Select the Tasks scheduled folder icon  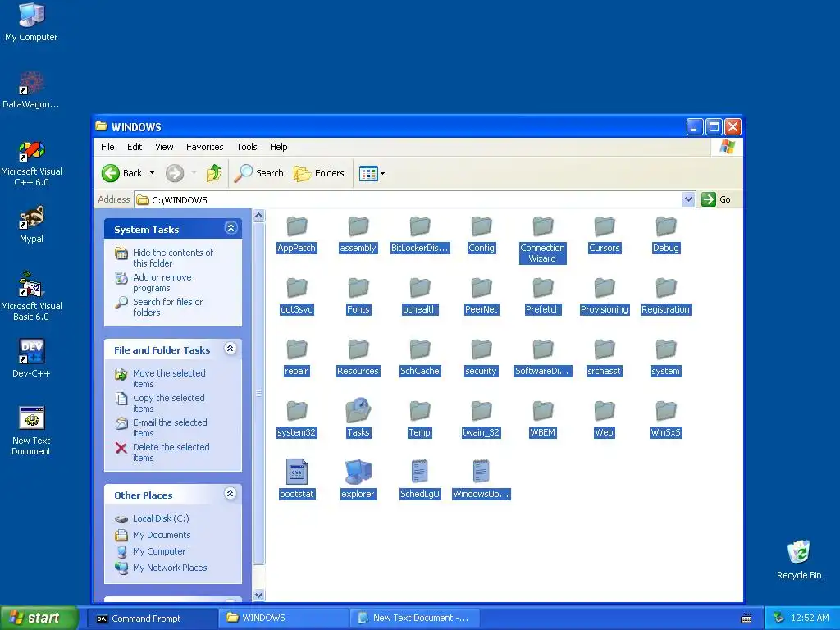[x=358, y=410]
